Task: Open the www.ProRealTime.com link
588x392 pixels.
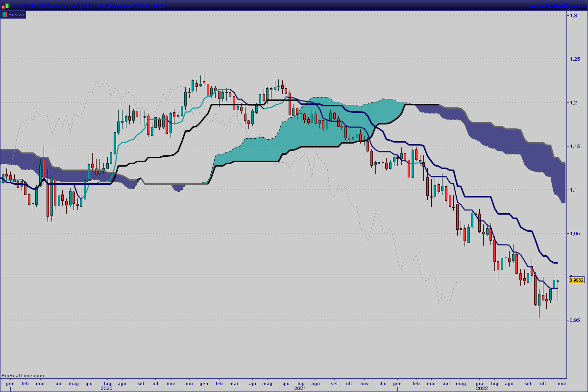Action: point(558,5)
